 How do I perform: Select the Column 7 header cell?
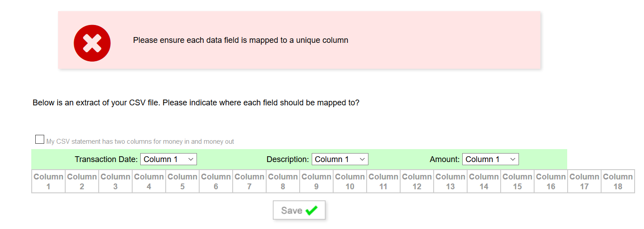tap(249, 181)
